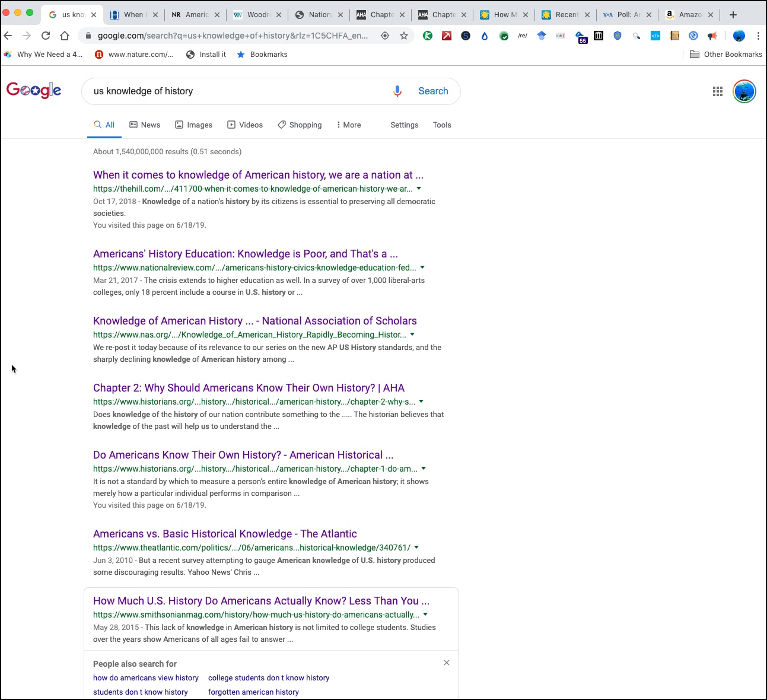Click the blue Search button
Viewport: 767px width, 700px height.
coord(433,91)
